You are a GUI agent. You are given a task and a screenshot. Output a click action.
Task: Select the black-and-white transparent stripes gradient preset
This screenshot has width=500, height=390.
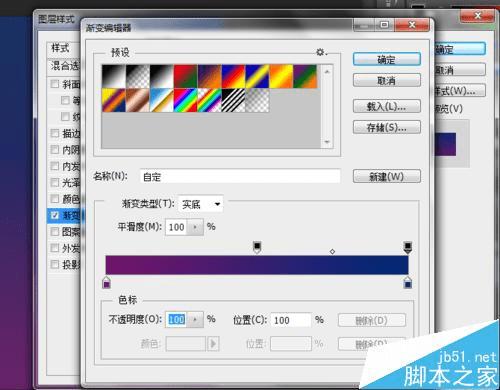(x=233, y=100)
